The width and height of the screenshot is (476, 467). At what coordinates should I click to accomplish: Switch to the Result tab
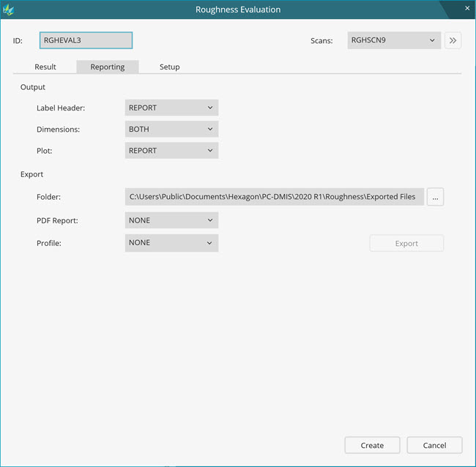click(45, 67)
